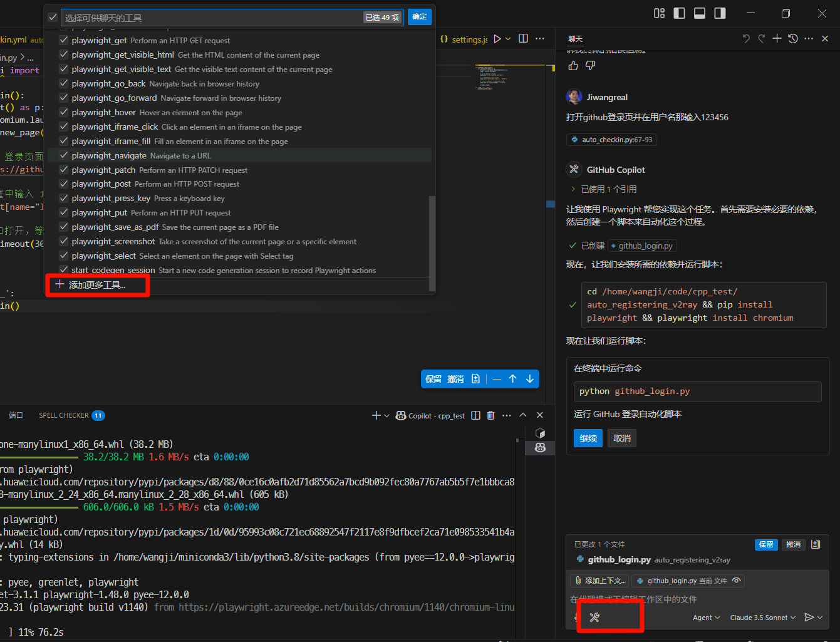Uncheck playwright_screenshot tool
Viewport: 840px width, 642px height.
click(x=63, y=241)
